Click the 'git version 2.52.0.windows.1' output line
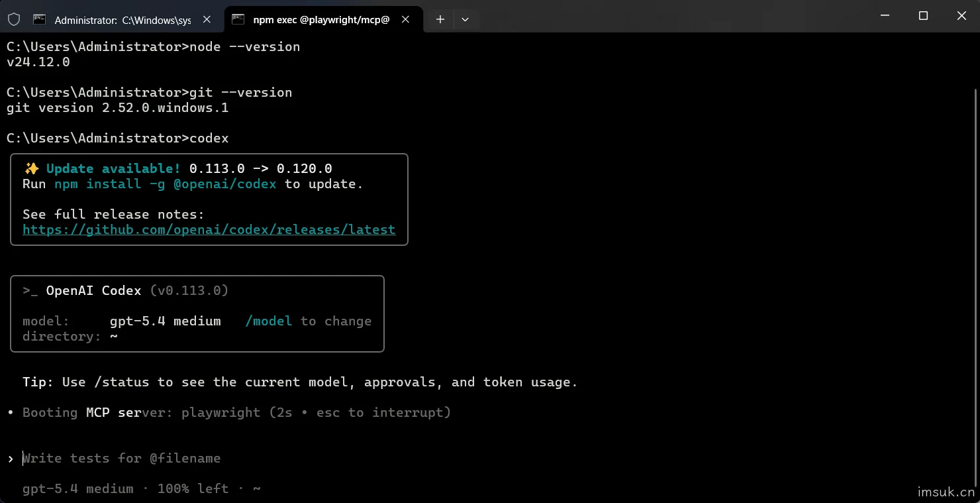This screenshot has height=503, width=980. tap(118, 107)
